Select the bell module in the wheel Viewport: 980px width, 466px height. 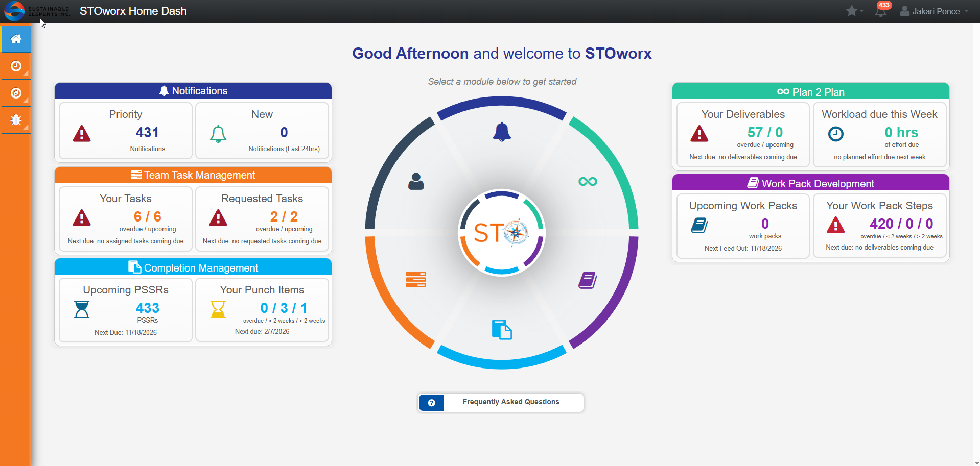point(502,132)
